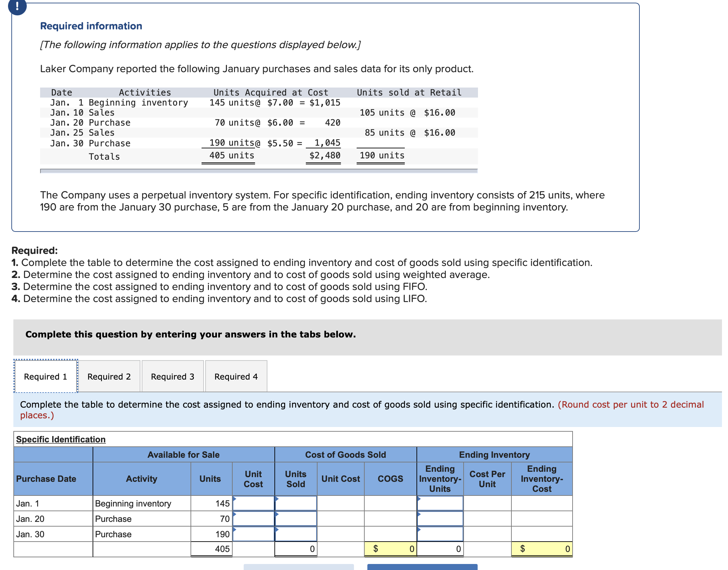Click the Specific Identification heading

pos(61,439)
